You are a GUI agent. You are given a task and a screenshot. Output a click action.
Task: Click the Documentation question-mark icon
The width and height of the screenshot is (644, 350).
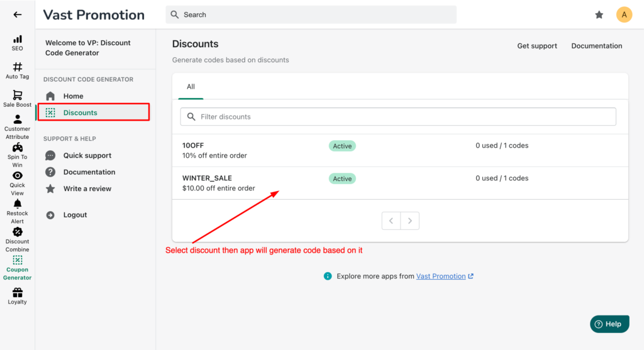coord(50,172)
